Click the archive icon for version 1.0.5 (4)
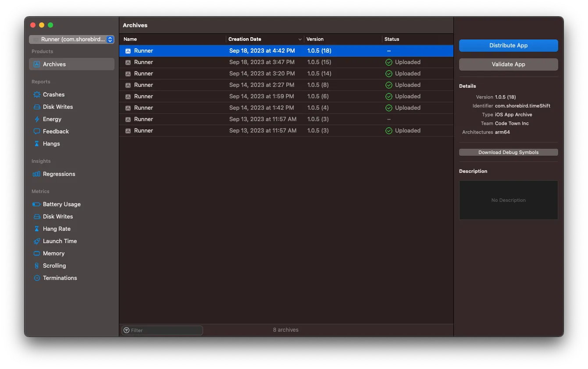The height and width of the screenshot is (369, 588). (x=128, y=108)
